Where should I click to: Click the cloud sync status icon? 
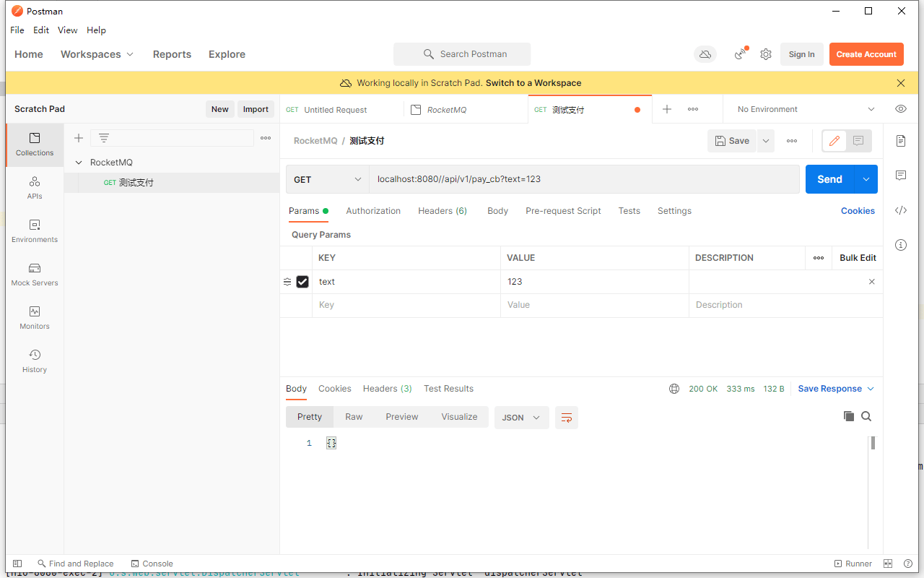click(705, 54)
